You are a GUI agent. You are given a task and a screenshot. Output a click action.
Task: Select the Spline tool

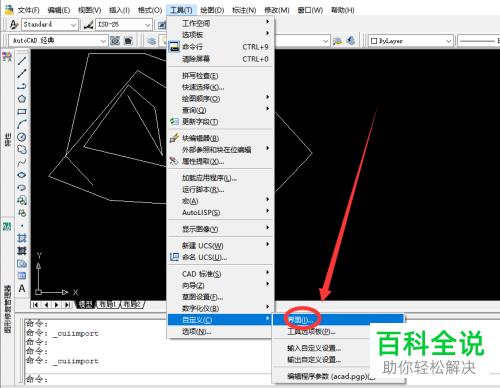(22, 162)
